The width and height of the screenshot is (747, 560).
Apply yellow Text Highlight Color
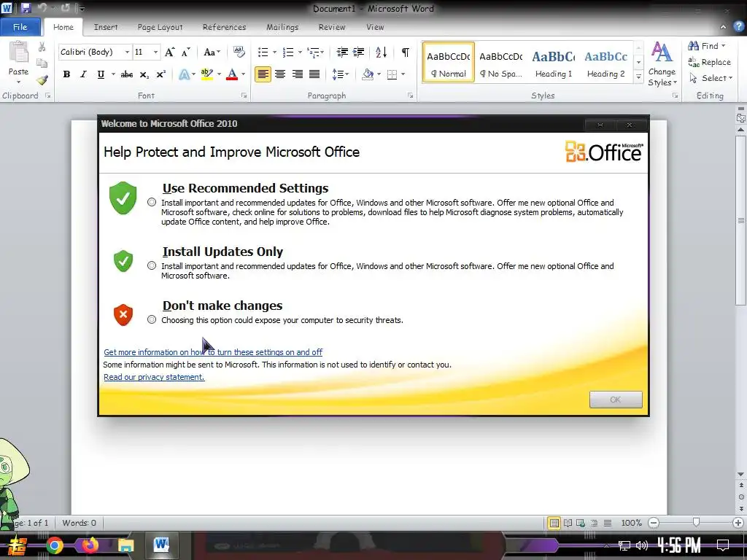(x=207, y=74)
